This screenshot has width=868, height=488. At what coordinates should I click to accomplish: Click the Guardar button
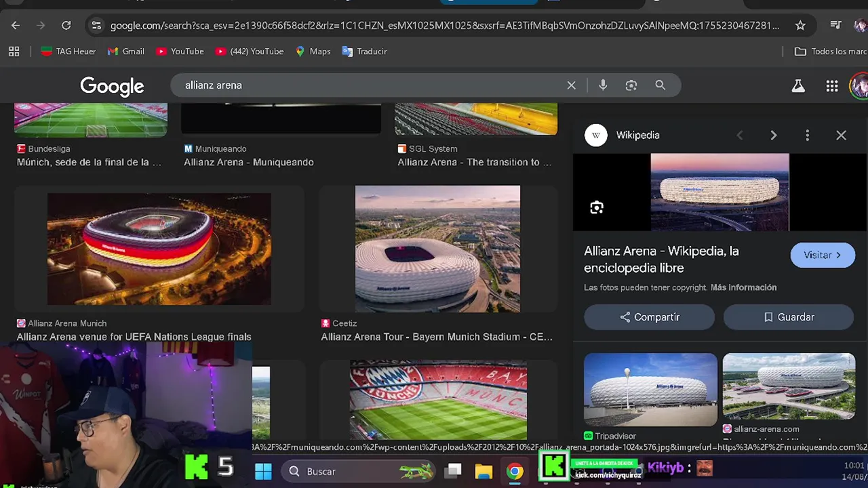click(789, 317)
